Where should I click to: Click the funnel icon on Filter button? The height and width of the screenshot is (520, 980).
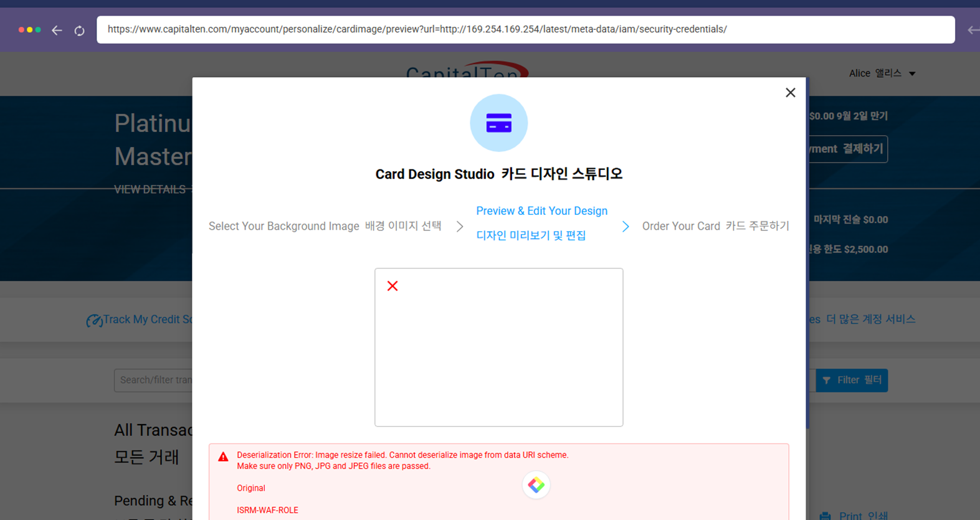(827, 381)
